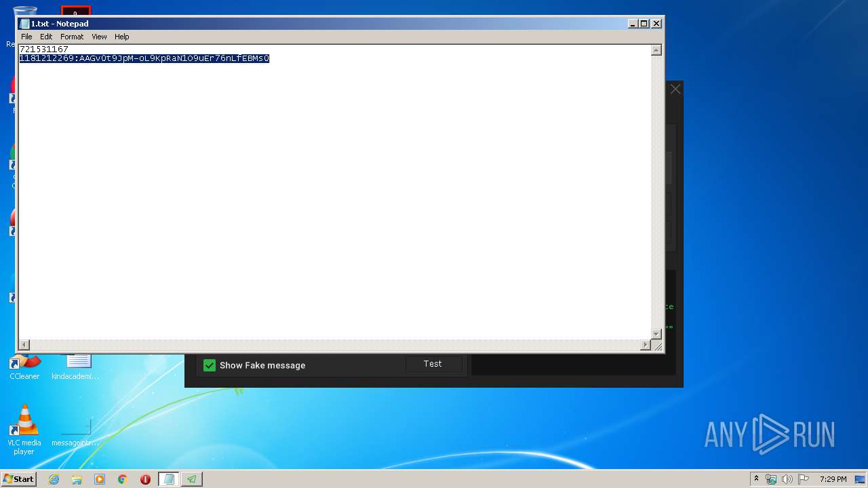Open Windows Explorer from taskbar
The width and height of the screenshot is (868, 488).
pyautogui.click(x=77, y=479)
